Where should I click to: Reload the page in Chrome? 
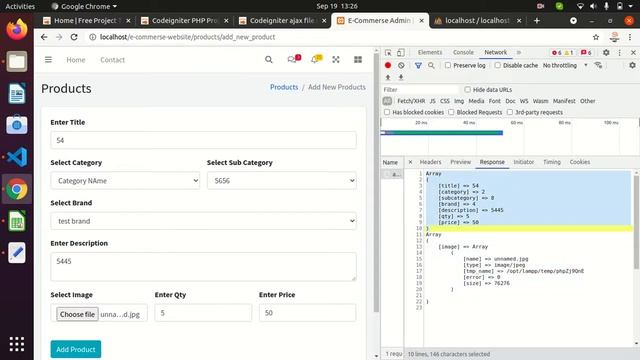(x=74, y=37)
